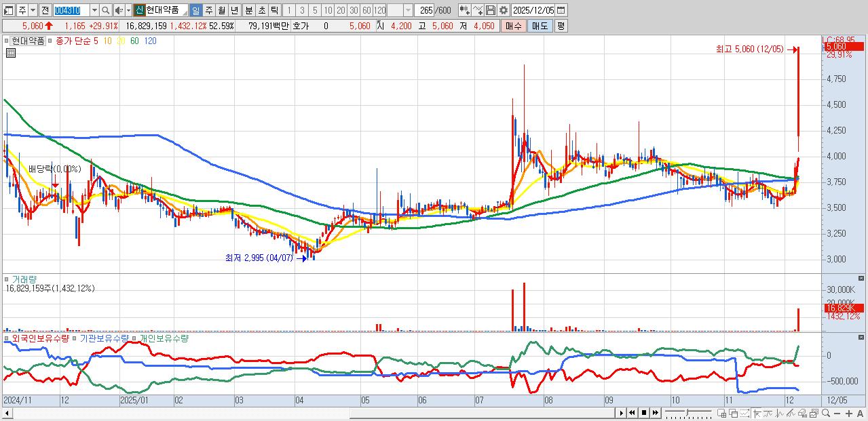Click the replay speed slider

688,413
